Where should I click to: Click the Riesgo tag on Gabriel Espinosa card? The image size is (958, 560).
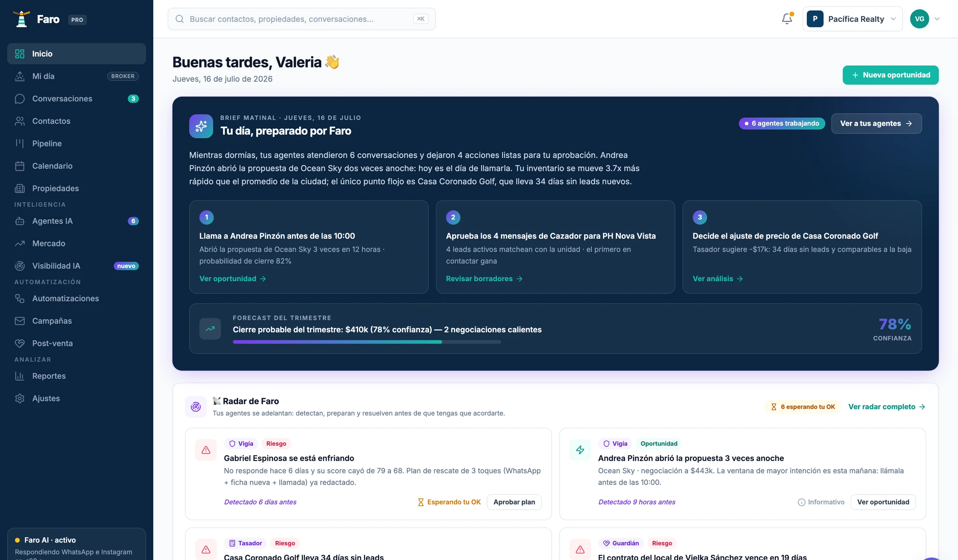(x=276, y=444)
